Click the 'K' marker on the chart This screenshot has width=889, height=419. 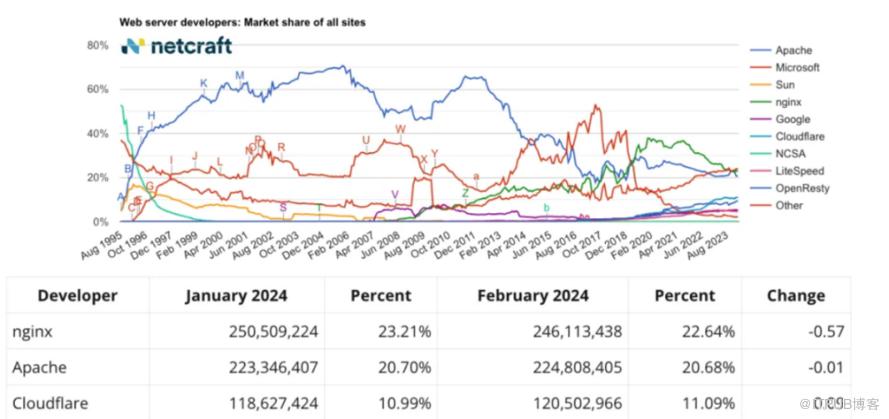pyautogui.click(x=203, y=84)
